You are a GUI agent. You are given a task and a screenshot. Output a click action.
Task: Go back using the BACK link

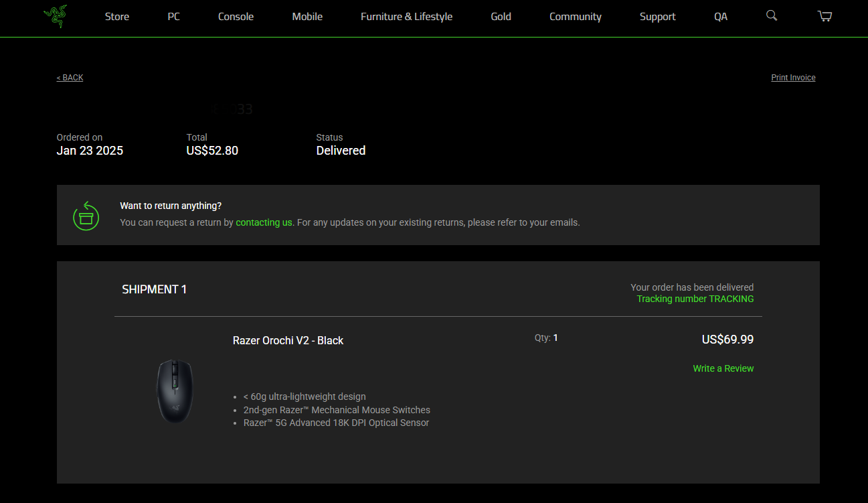70,78
